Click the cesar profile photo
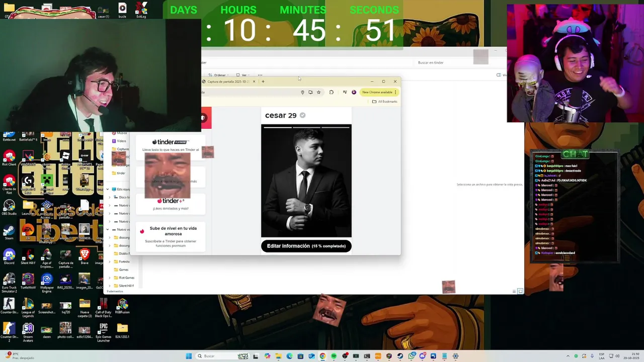 click(306, 180)
